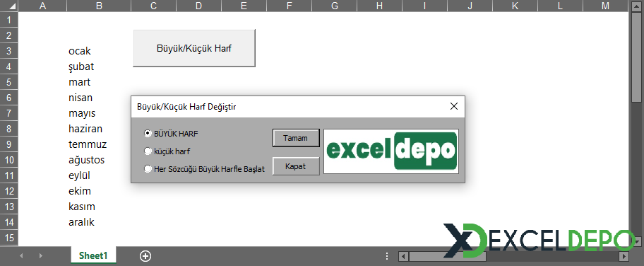Switch to the Sheet1 tab
The image size is (644, 266).
[93, 255]
